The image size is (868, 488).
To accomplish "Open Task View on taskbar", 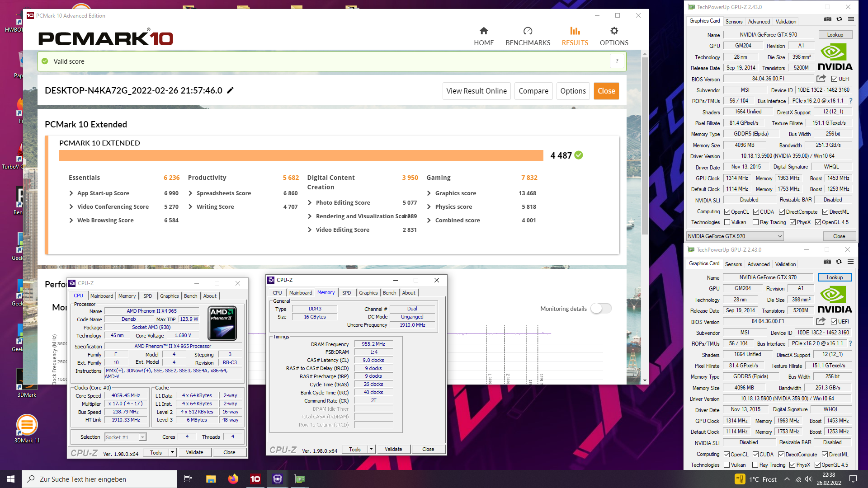I will point(188,479).
